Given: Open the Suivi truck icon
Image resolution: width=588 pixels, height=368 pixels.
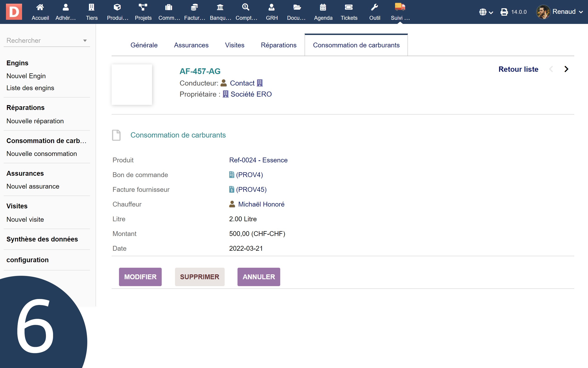Looking at the screenshot, I should pos(400,7).
